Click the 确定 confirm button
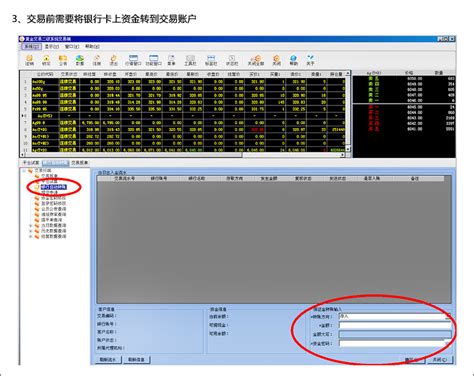 pos(412,360)
